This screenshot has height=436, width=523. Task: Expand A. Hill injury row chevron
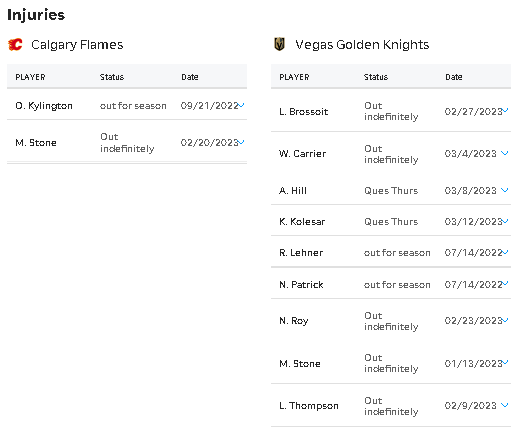coord(505,190)
